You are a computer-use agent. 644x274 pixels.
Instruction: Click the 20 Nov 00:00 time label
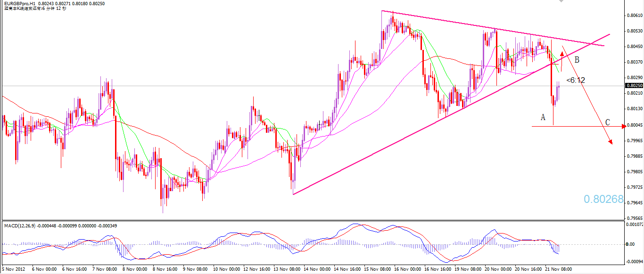(498, 270)
